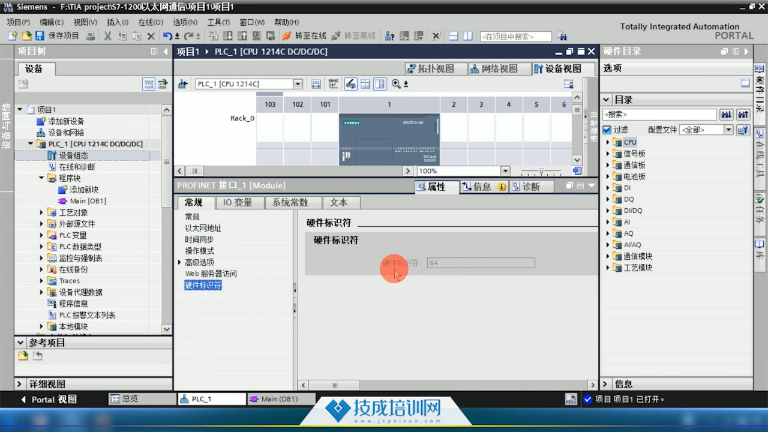
Task: Open the 100% zoom level dropdown
Action: click(x=505, y=171)
